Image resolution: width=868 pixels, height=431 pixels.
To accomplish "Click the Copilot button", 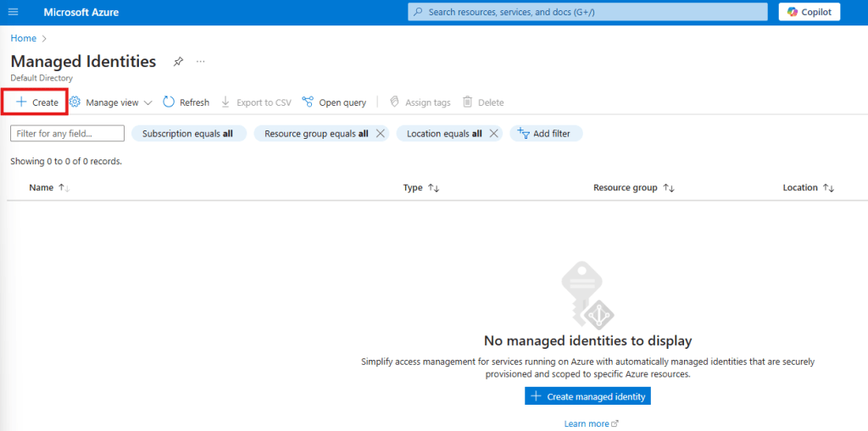I will click(810, 12).
